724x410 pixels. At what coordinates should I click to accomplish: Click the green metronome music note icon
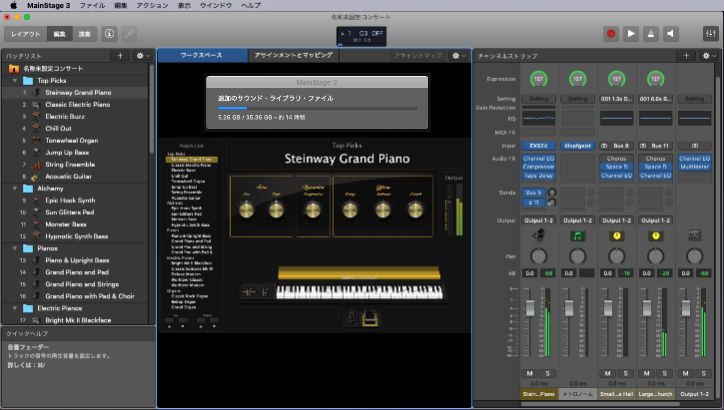pos(577,236)
